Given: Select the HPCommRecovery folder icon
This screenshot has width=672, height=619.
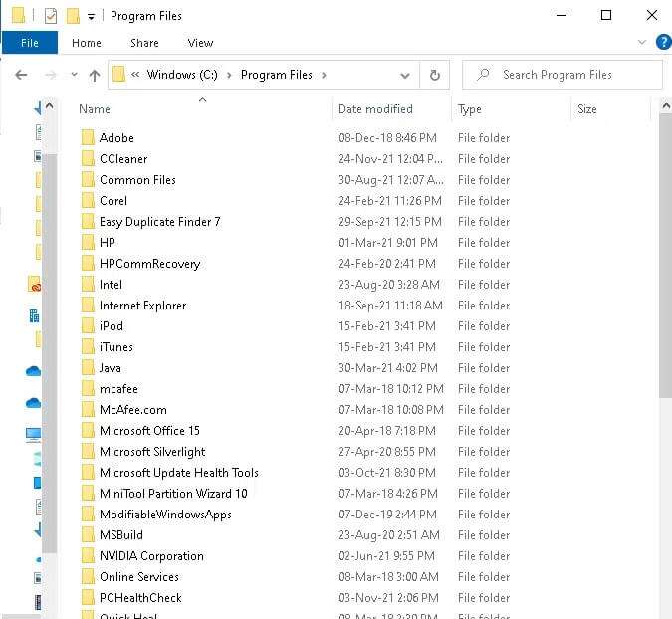Looking at the screenshot, I should pos(88,264).
